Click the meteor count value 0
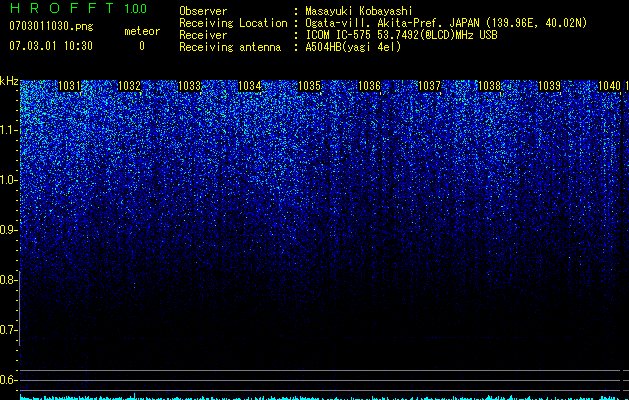 pos(142,46)
